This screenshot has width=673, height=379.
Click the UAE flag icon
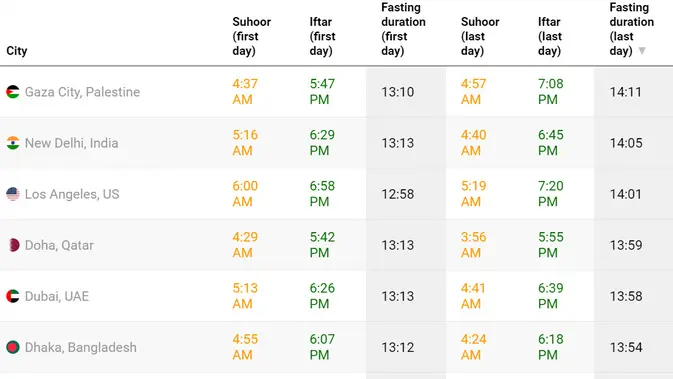(13, 296)
